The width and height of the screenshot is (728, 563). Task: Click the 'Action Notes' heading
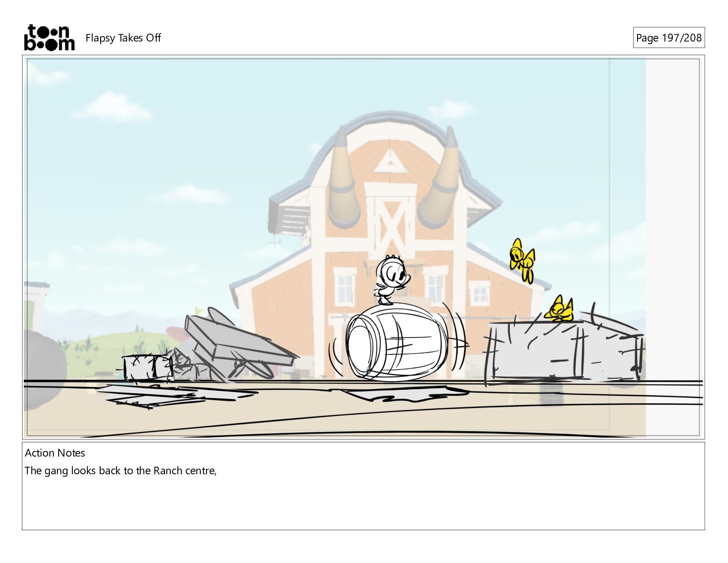55,453
